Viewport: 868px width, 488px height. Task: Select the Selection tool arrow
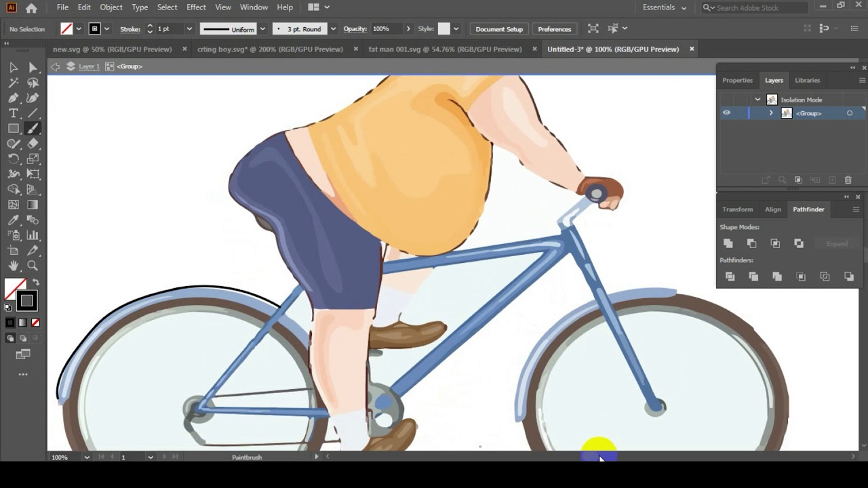[x=13, y=67]
